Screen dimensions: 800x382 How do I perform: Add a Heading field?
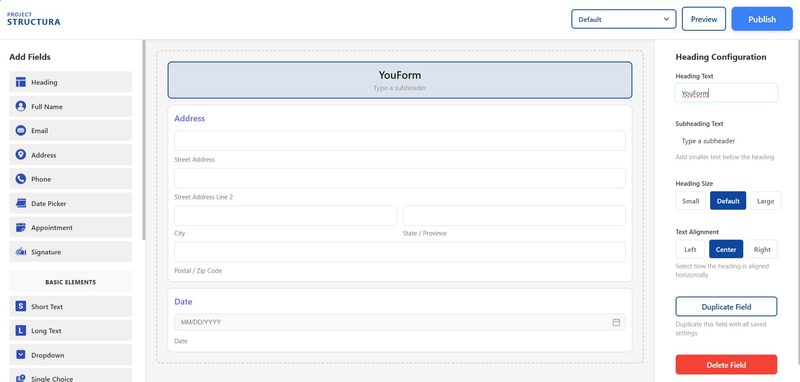[x=70, y=82]
